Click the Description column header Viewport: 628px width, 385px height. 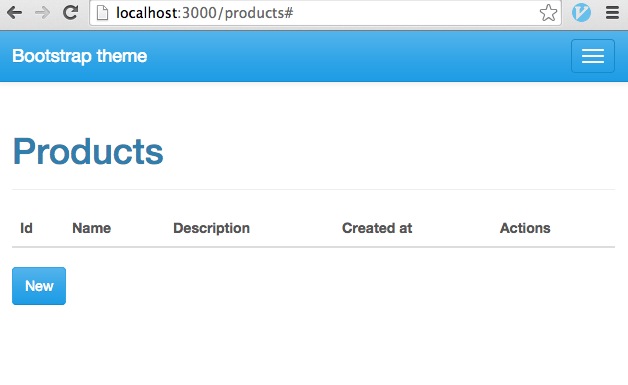[x=211, y=228]
